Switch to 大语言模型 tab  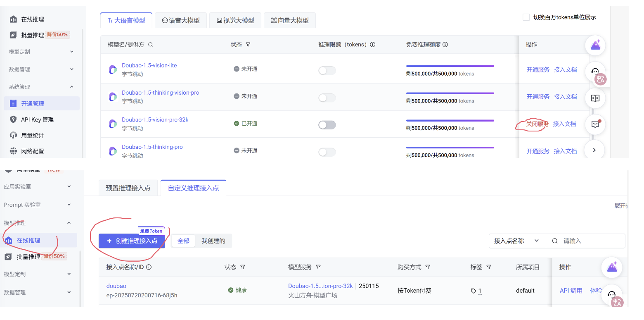coord(126,20)
